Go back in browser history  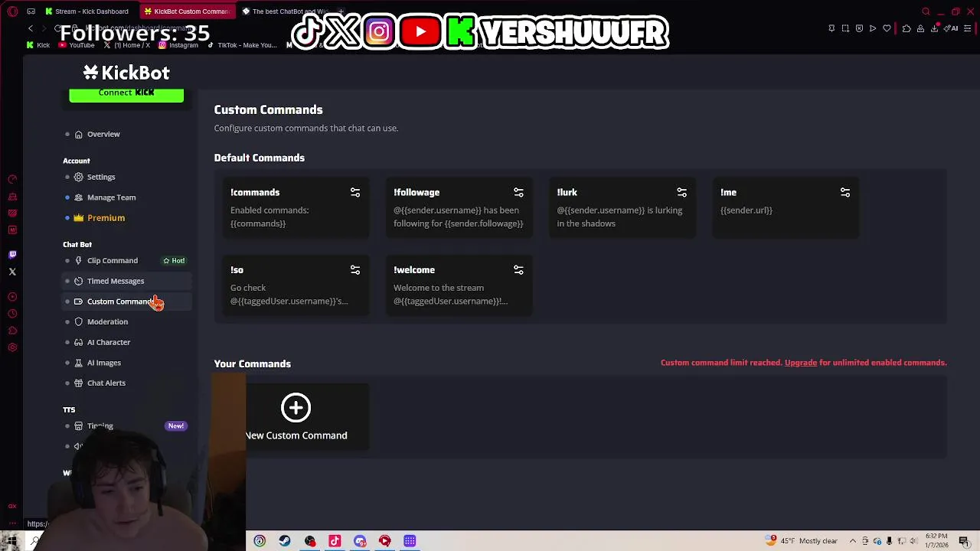(x=31, y=28)
